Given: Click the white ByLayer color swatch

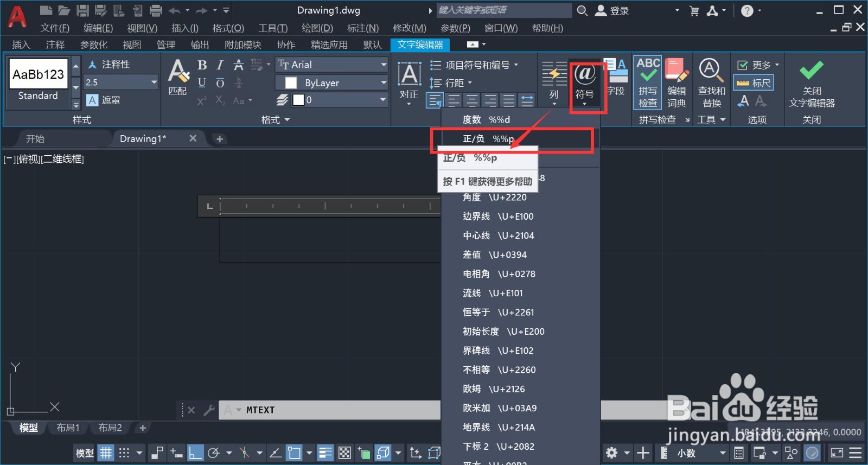Looking at the screenshot, I should (291, 82).
